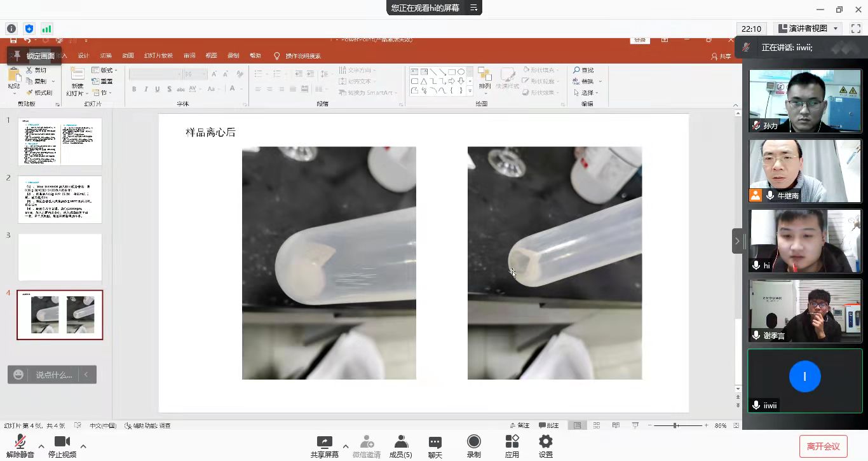The width and height of the screenshot is (868, 461).
Task: Open meeting 设置 settings
Action: click(x=545, y=446)
